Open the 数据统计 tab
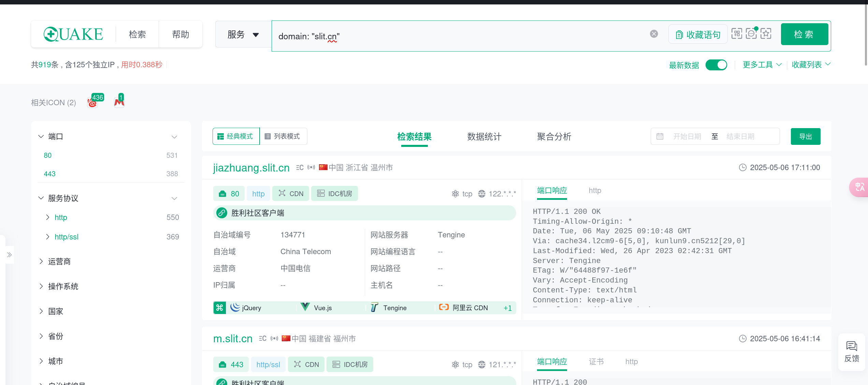The image size is (868, 385). tap(484, 137)
